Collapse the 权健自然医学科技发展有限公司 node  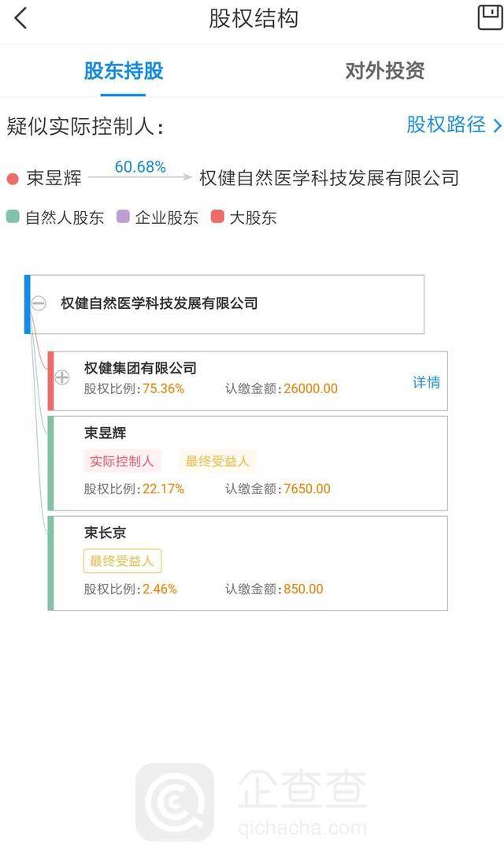click(37, 302)
